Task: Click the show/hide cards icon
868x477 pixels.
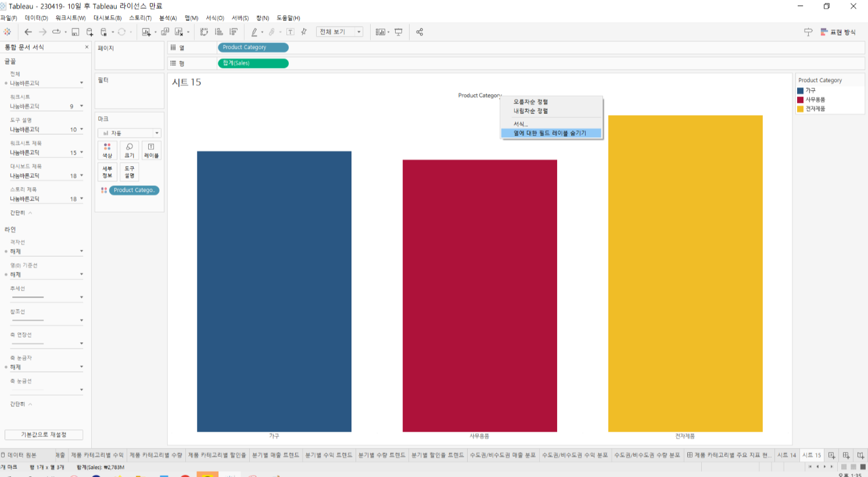Action: point(381,32)
